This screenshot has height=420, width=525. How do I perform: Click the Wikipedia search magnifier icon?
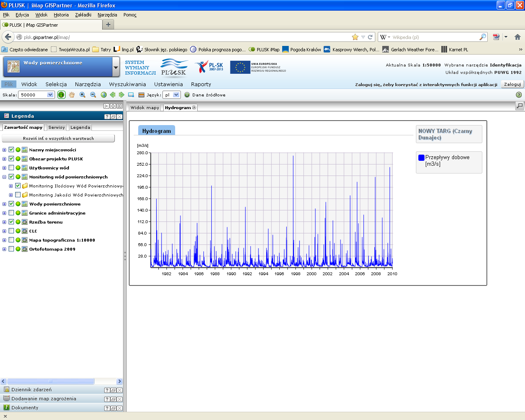[x=483, y=37]
